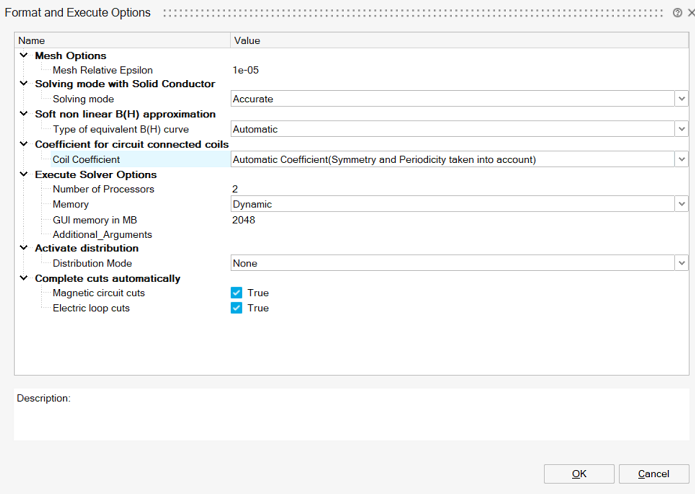Collapse the Activate distribution section
Viewport: 695px width, 494px height.
coord(24,248)
